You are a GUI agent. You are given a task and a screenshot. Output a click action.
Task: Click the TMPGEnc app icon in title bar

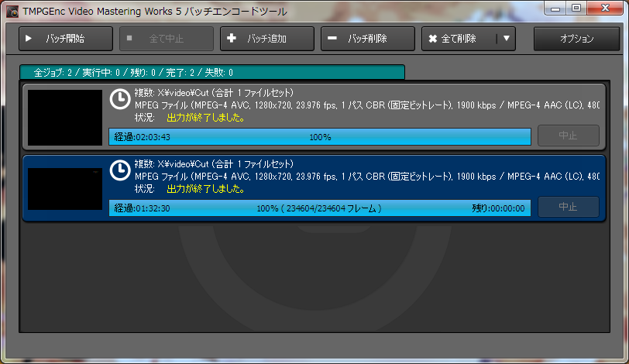tap(12, 11)
